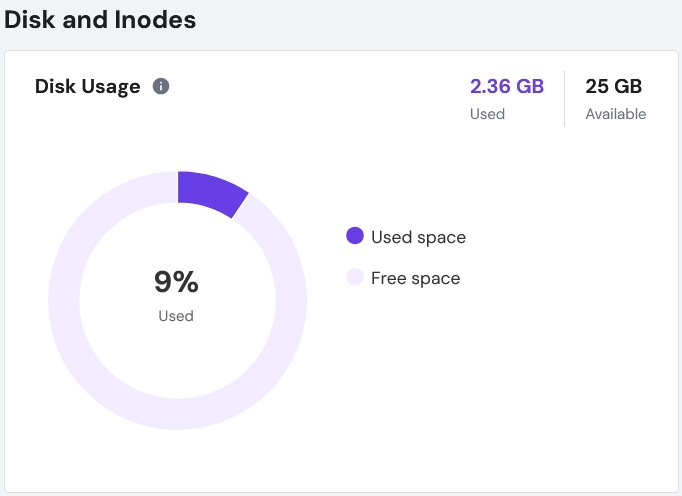Click the GB unit in 25 GB

point(627,86)
